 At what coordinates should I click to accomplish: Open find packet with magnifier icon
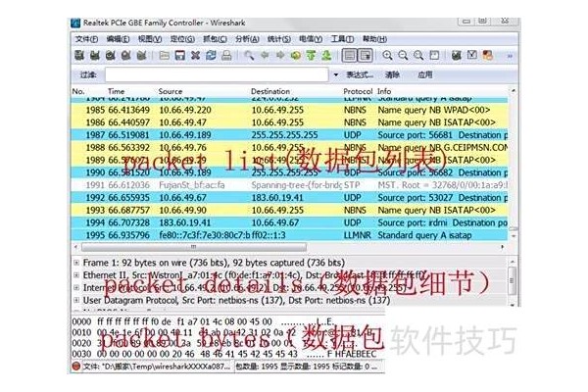tap(249, 56)
